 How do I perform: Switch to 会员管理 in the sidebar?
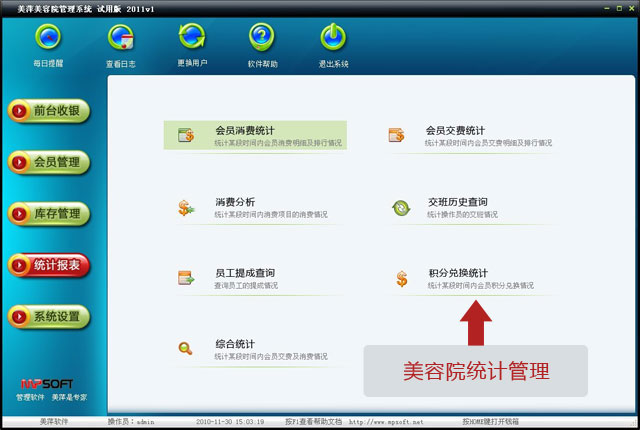click(50, 161)
